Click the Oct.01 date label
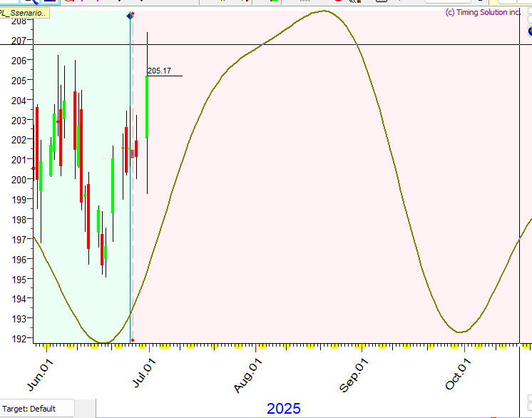This screenshot has width=532, height=418. [x=458, y=375]
